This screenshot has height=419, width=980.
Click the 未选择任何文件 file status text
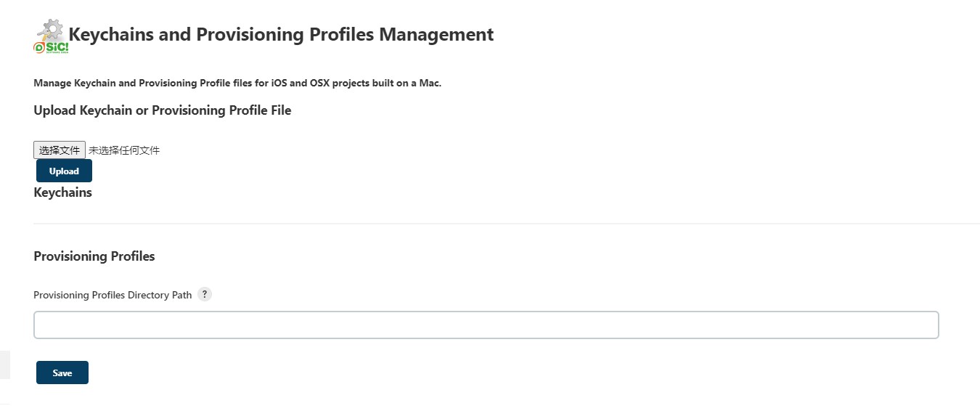coord(124,150)
